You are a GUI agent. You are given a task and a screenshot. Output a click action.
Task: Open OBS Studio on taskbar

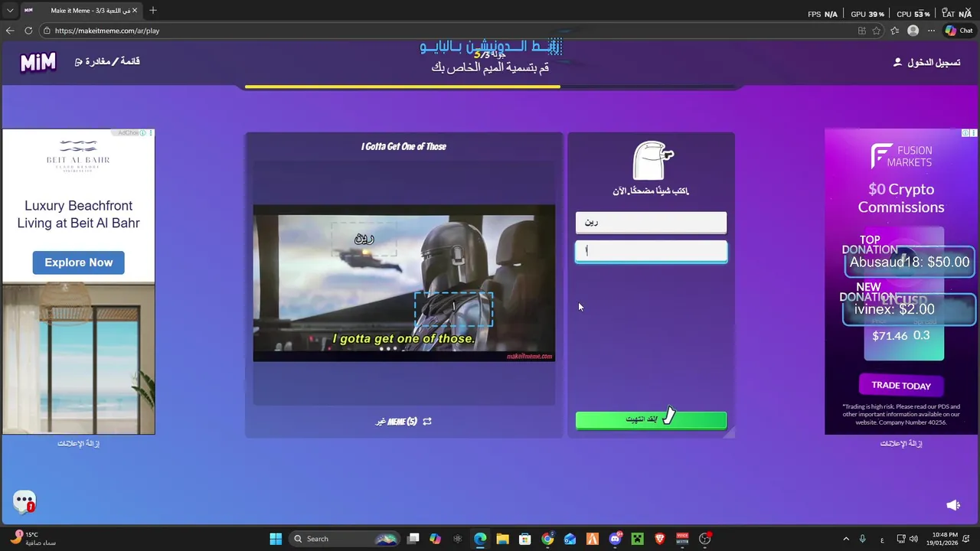click(x=704, y=539)
